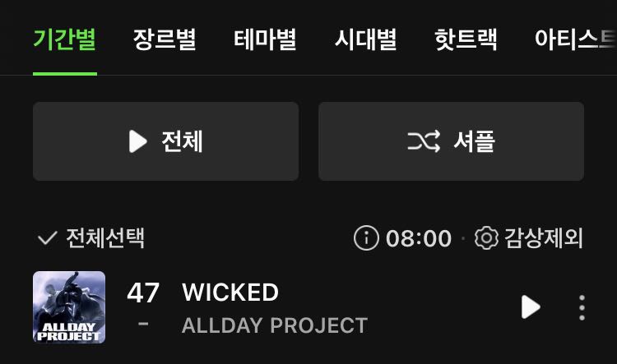Click the shuffle arrows icon
617x364 pixels.
(x=424, y=141)
